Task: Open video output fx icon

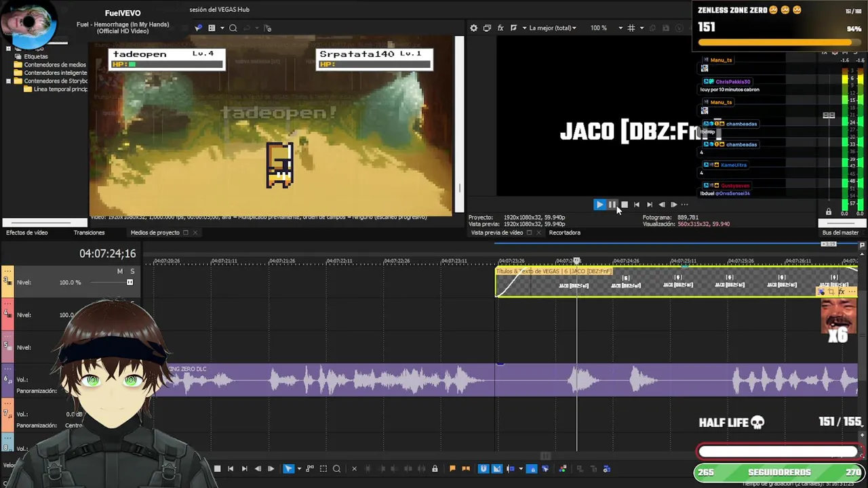Action: [500, 28]
